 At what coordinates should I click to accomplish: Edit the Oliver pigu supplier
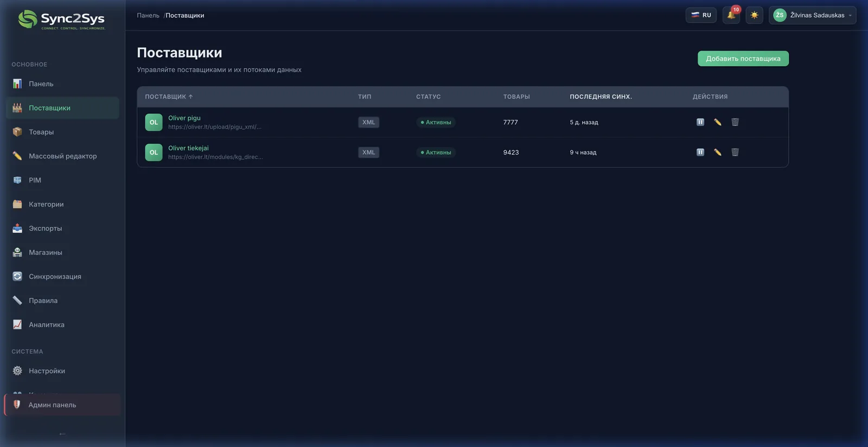718,122
